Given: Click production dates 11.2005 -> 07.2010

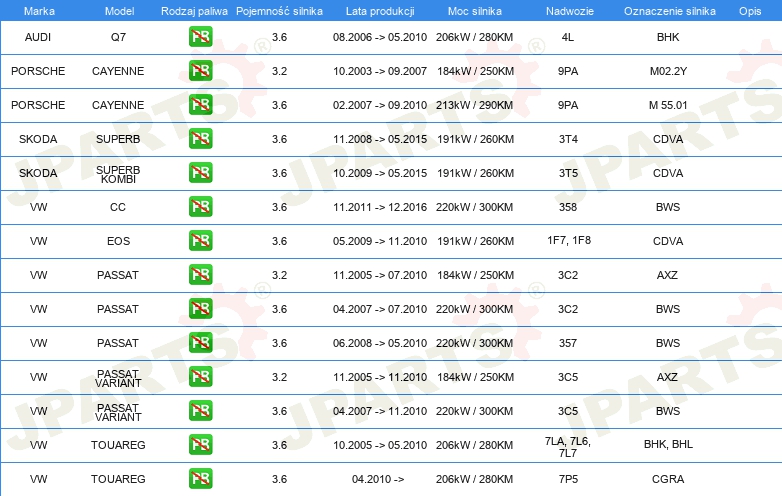Looking at the screenshot, I should coord(380,275).
